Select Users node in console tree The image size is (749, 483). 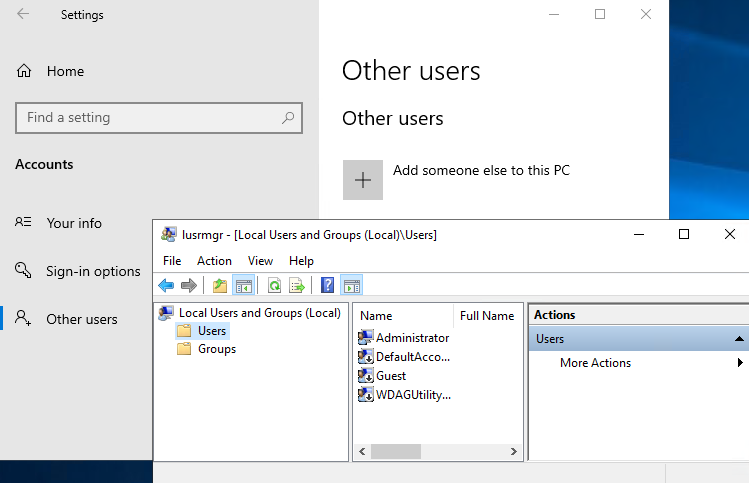point(212,331)
